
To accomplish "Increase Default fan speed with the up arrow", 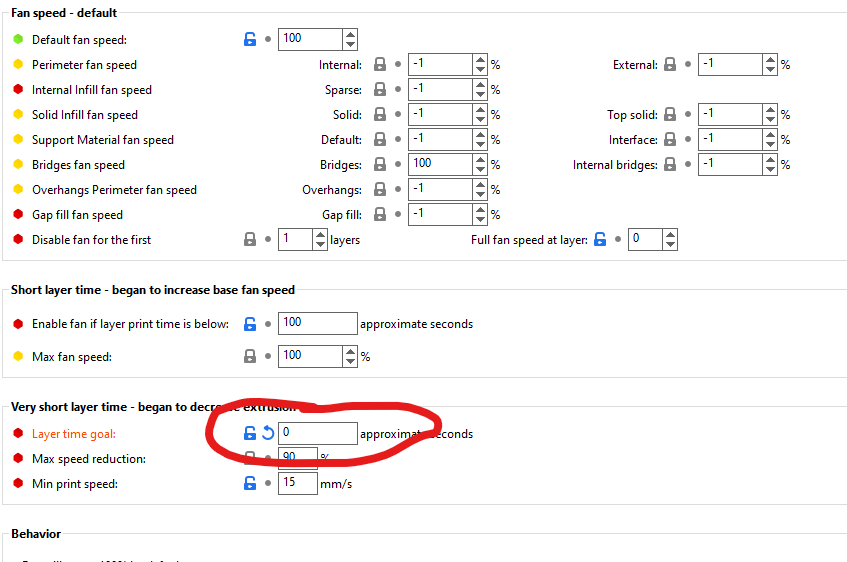I will 349,34.
